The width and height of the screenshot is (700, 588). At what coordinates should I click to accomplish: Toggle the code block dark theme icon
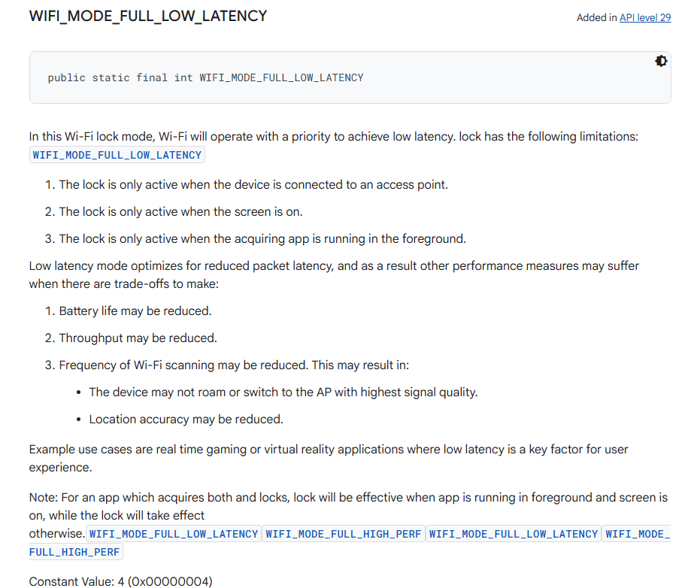[x=661, y=62]
